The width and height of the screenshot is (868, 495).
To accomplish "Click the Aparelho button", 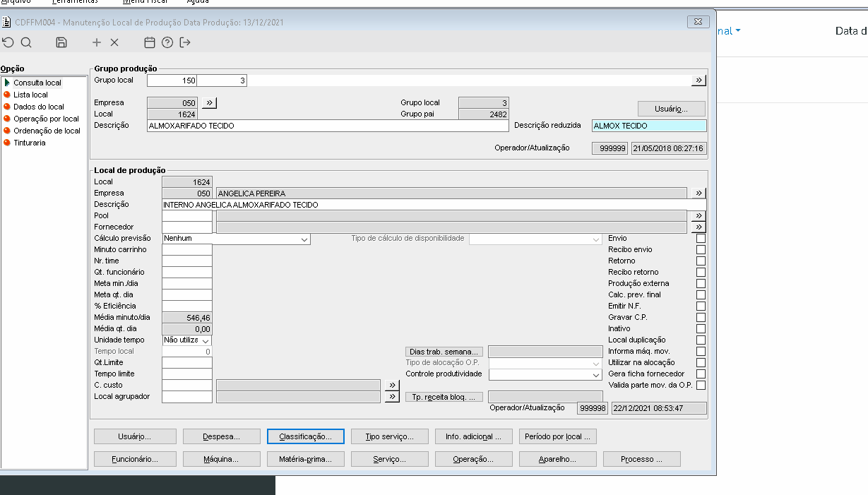I will tap(558, 459).
